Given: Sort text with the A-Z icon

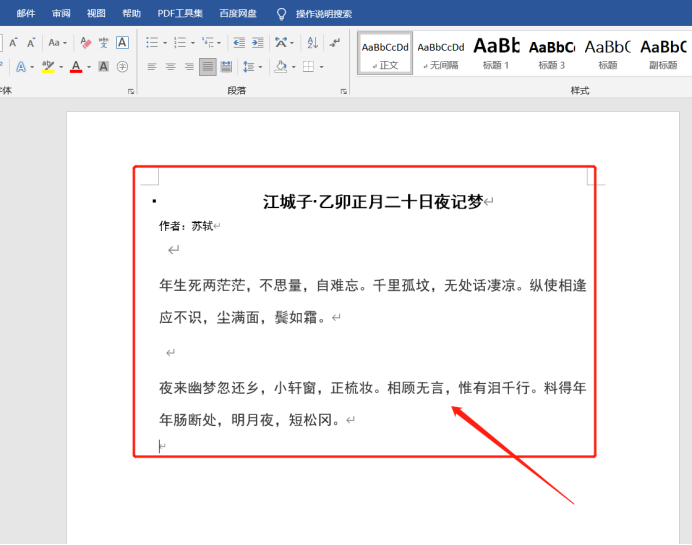Looking at the screenshot, I should point(312,43).
